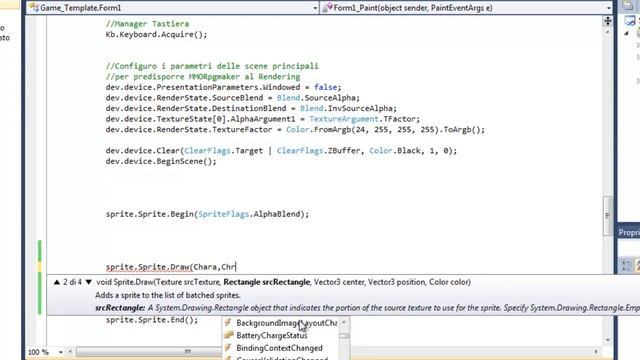Click the editor split-window handle

pyautogui.click(x=607, y=21)
